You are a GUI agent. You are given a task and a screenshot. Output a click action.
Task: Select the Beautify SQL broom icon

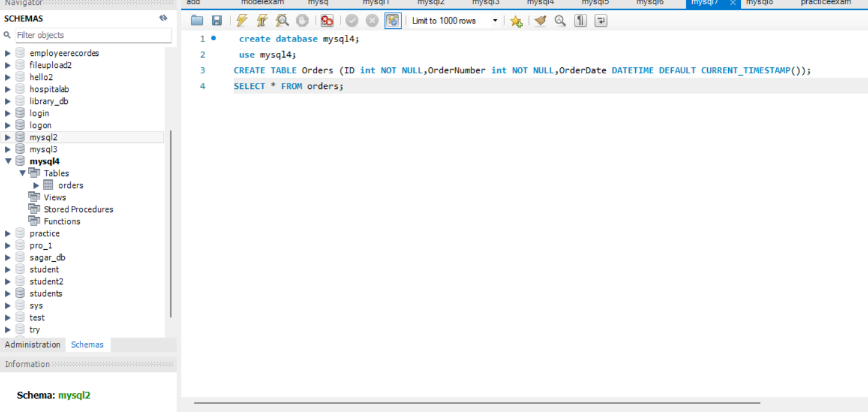[x=539, y=20]
